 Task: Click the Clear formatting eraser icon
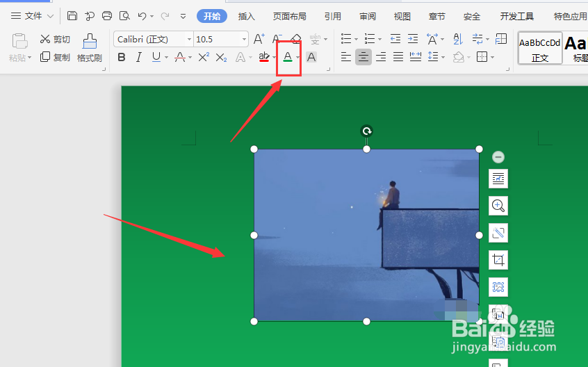click(296, 38)
